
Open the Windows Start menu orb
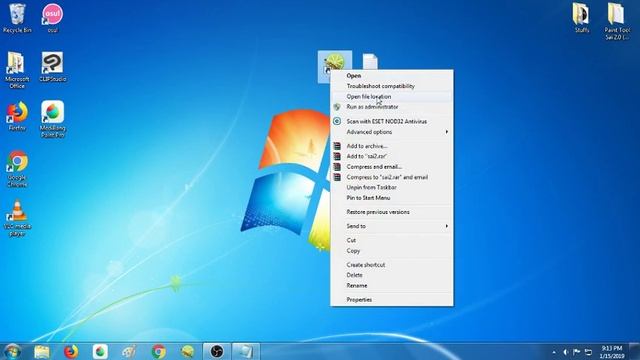pos(13,351)
